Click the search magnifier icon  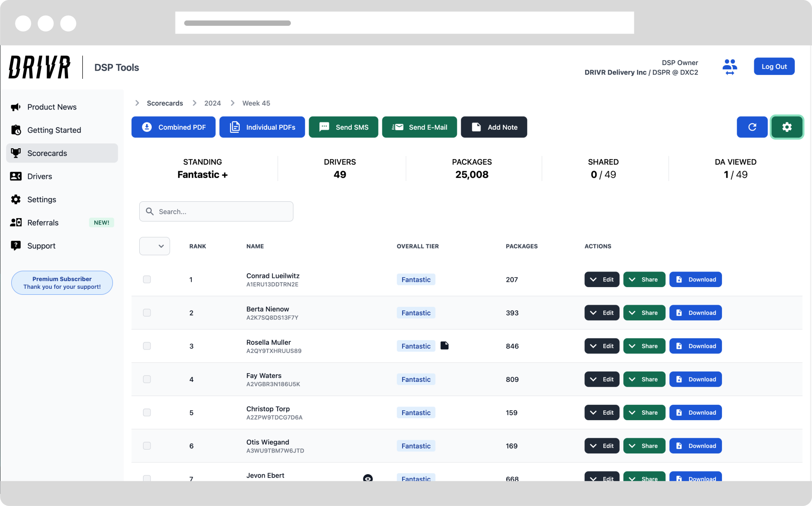(x=150, y=211)
